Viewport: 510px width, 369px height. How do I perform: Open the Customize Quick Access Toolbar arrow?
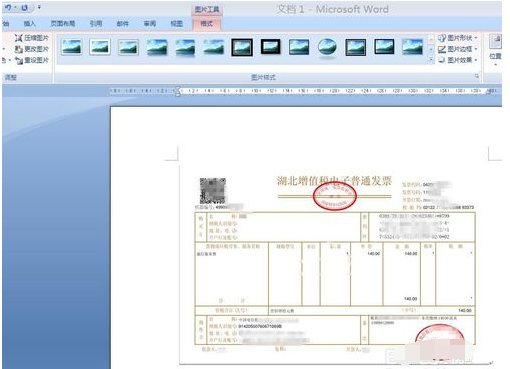click(39, 7)
